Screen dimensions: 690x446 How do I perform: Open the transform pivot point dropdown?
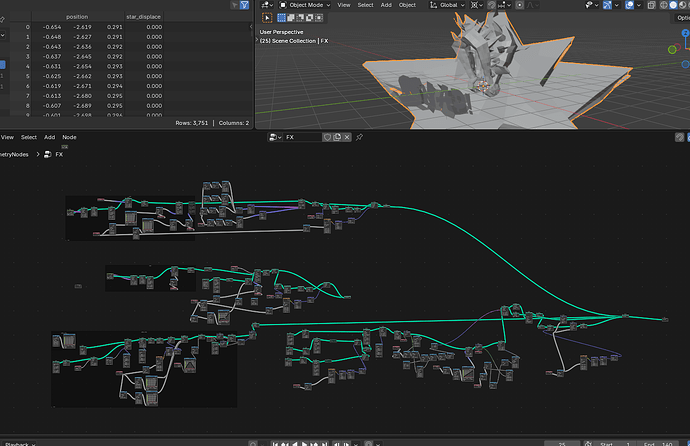476,5
